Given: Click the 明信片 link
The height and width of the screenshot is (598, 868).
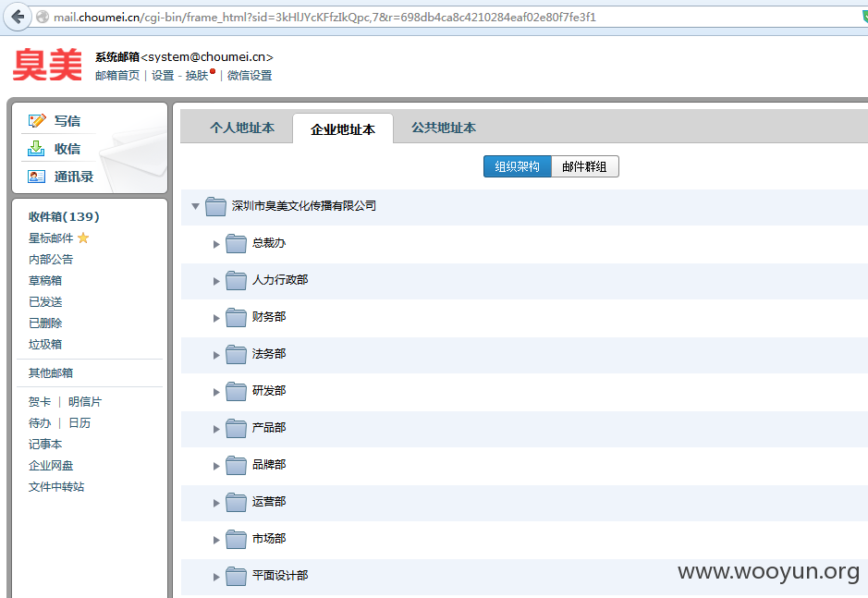Looking at the screenshot, I should coord(85,401).
